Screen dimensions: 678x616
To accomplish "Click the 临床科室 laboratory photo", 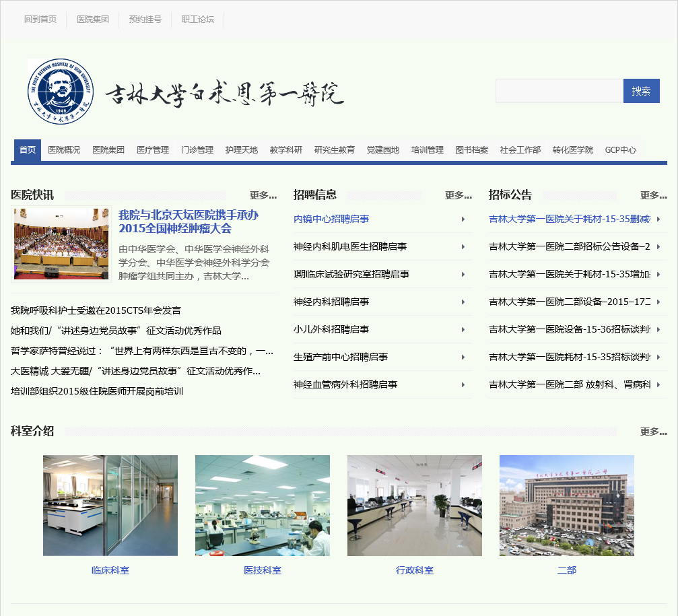I will click(110, 506).
